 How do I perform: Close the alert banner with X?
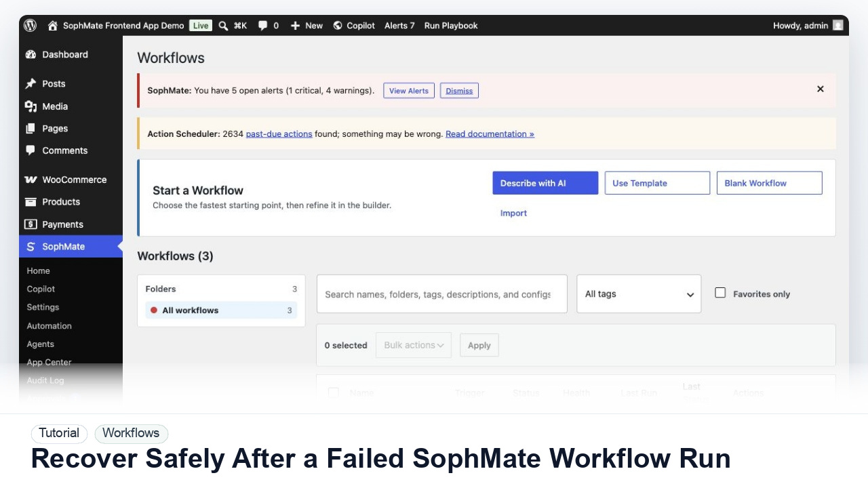click(821, 89)
